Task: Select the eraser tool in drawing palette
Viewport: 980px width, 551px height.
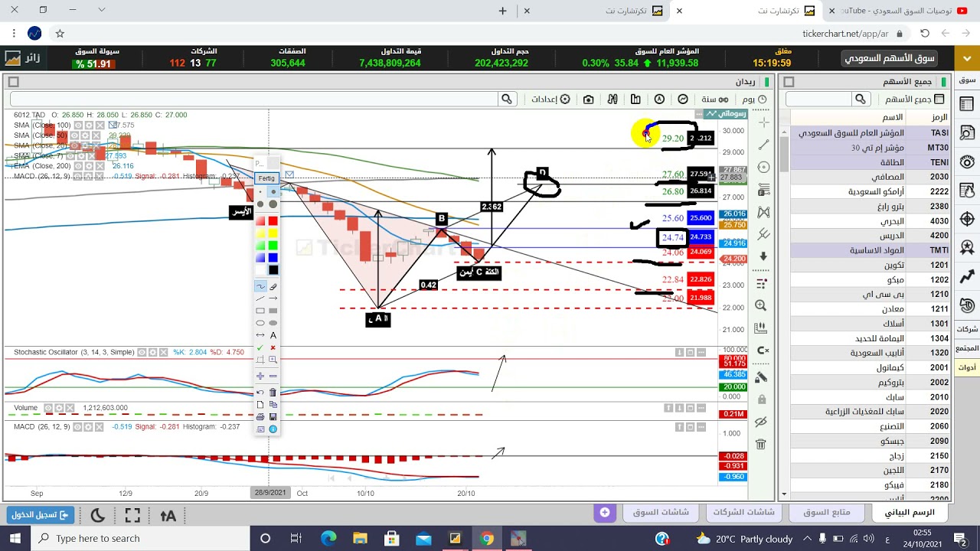Action: tap(273, 285)
